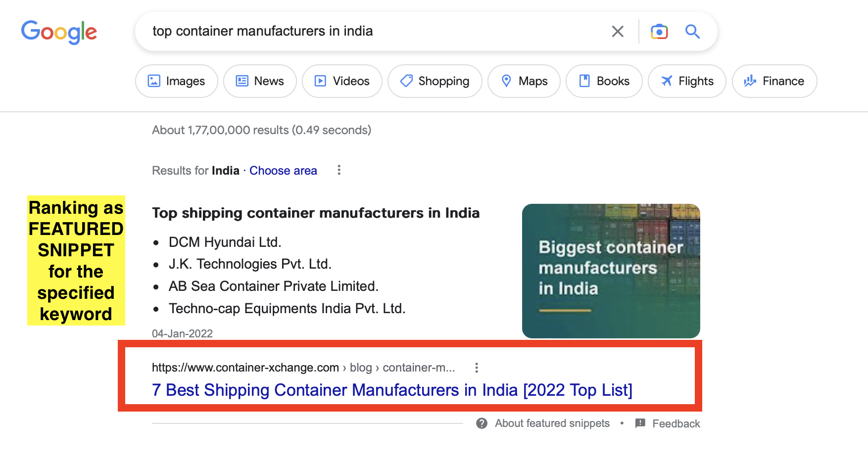Screen dimensions: 868x466
Task: Click the question mark help icon
Action: click(482, 423)
